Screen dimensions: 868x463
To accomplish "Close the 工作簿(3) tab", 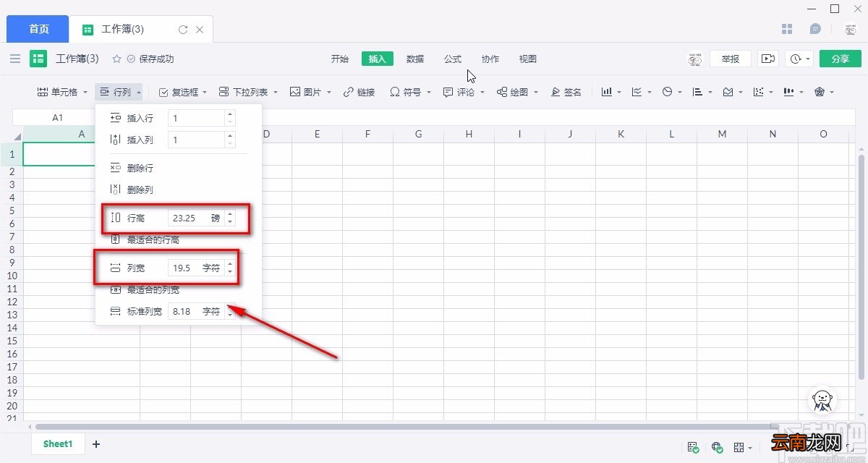I will tap(200, 30).
